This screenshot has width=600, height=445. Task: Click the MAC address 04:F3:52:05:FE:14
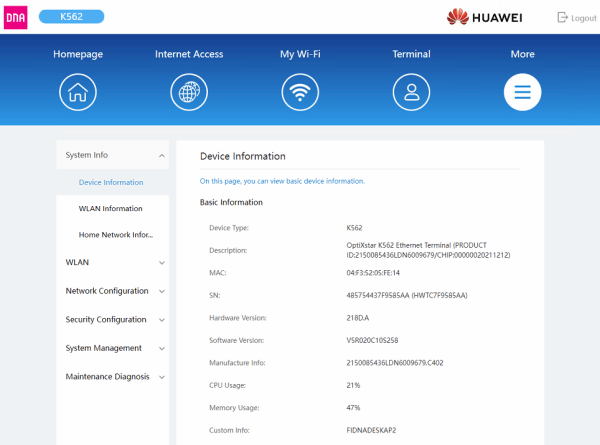[x=373, y=273]
